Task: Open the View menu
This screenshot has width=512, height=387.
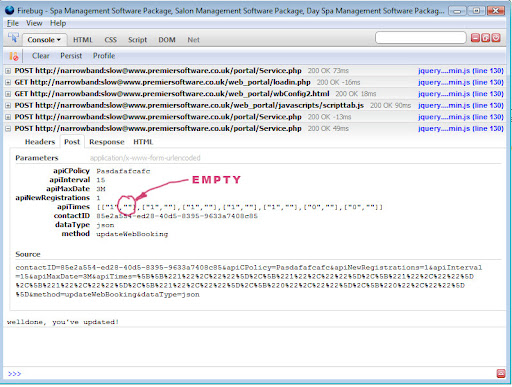Action: pos(34,23)
